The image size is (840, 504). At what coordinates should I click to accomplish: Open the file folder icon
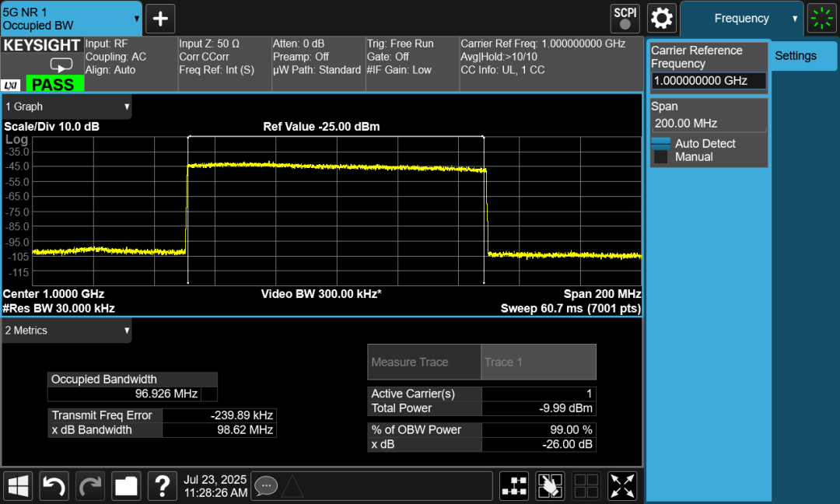coord(126,486)
